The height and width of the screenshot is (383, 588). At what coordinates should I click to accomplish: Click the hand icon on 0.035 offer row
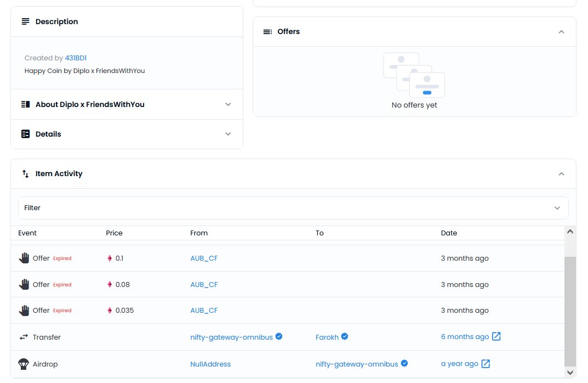pos(24,311)
